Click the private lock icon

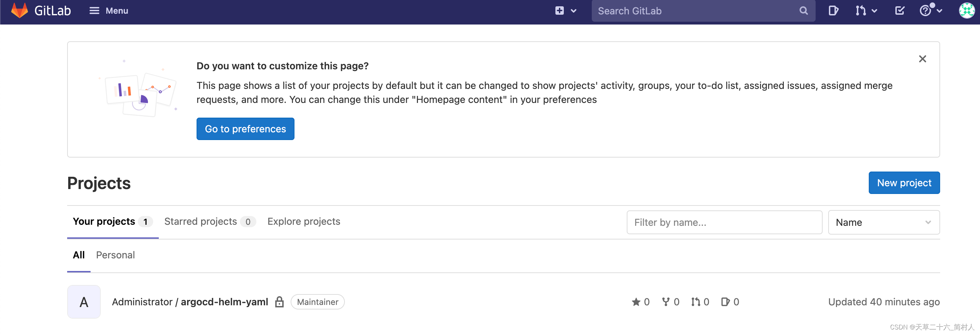pos(279,302)
